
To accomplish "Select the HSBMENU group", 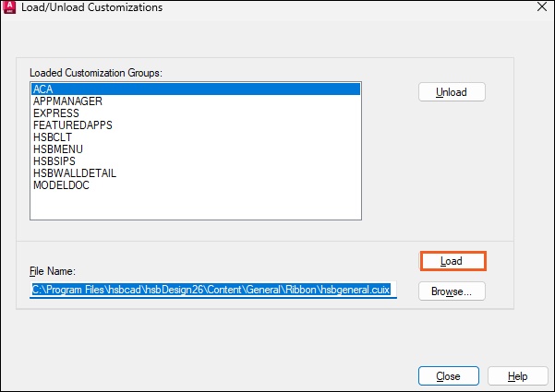I will tap(196, 149).
